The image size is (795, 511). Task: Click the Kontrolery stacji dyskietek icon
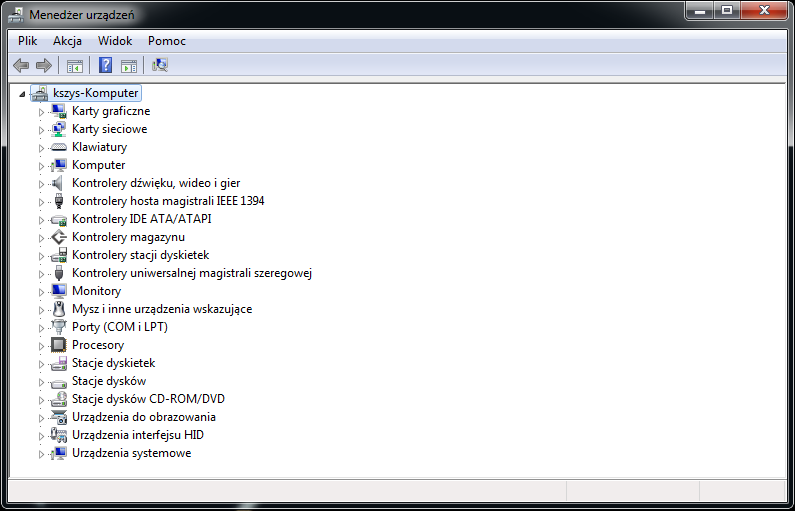[59, 255]
